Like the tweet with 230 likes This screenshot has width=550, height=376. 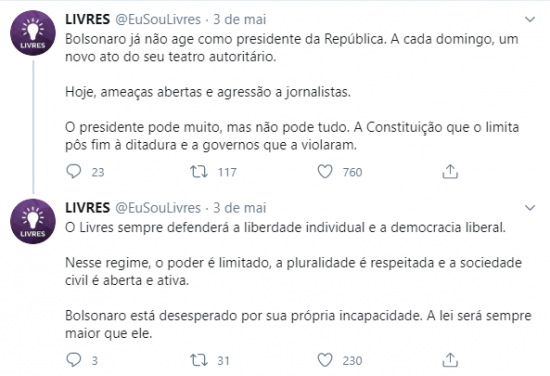[325, 360]
